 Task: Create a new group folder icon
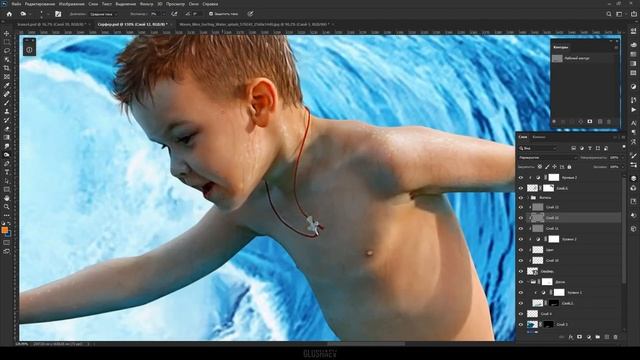click(598, 337)
